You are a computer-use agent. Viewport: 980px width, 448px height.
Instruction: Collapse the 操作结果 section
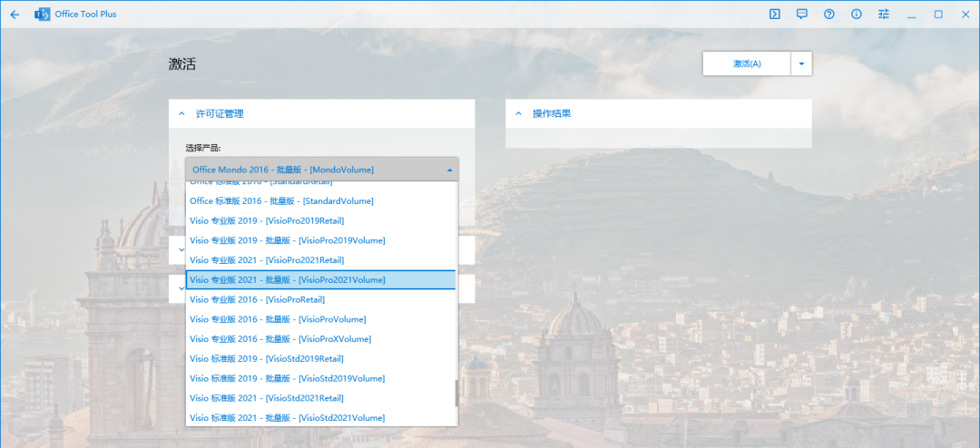(518, 113)
